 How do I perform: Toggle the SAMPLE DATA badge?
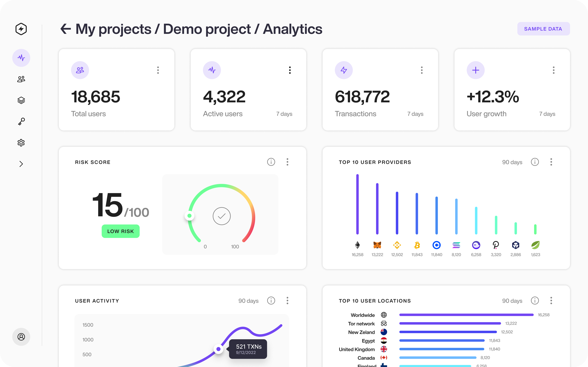543,29
